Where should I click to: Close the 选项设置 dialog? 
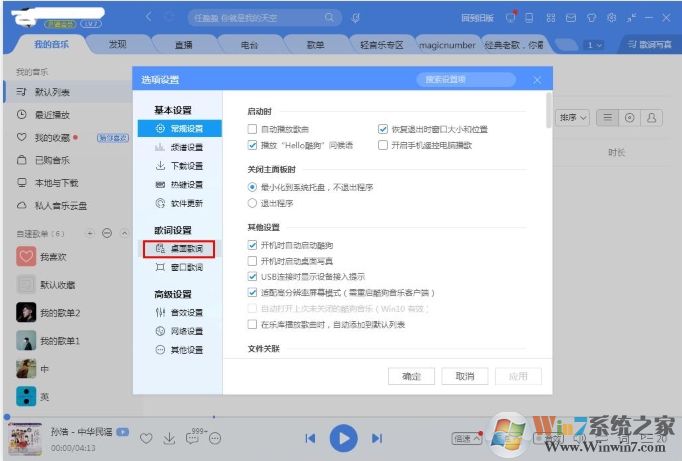pos(537,80)
